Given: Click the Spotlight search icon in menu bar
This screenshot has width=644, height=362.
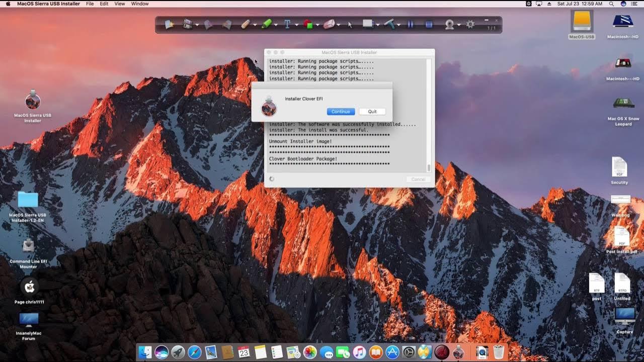Looking at the screenshot, I should 611,4.
